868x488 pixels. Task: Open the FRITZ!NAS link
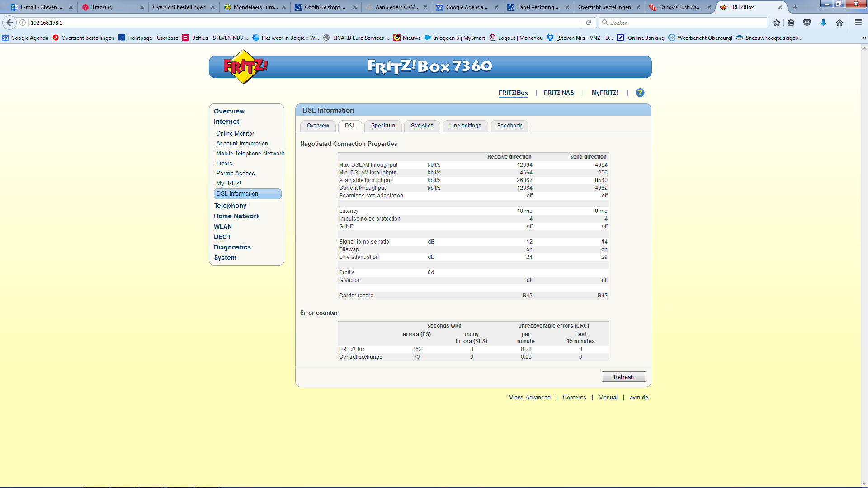(x=559, y=93)
